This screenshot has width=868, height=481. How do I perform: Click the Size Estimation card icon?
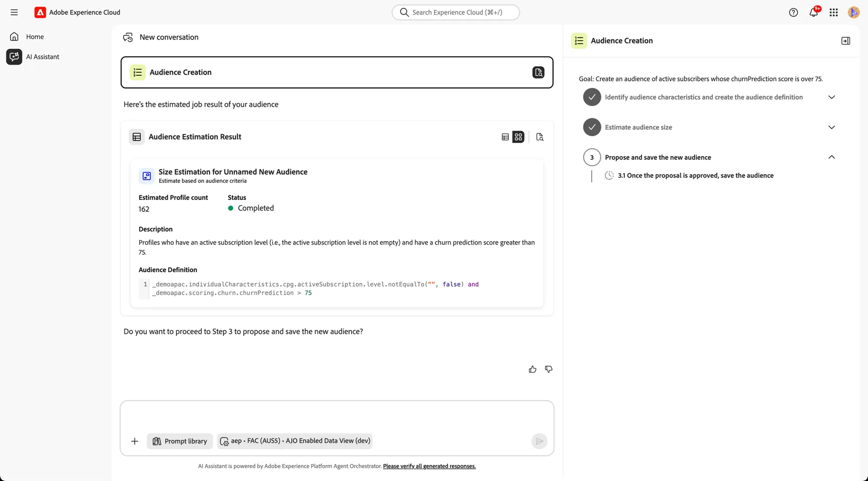[x=147, y=176]
